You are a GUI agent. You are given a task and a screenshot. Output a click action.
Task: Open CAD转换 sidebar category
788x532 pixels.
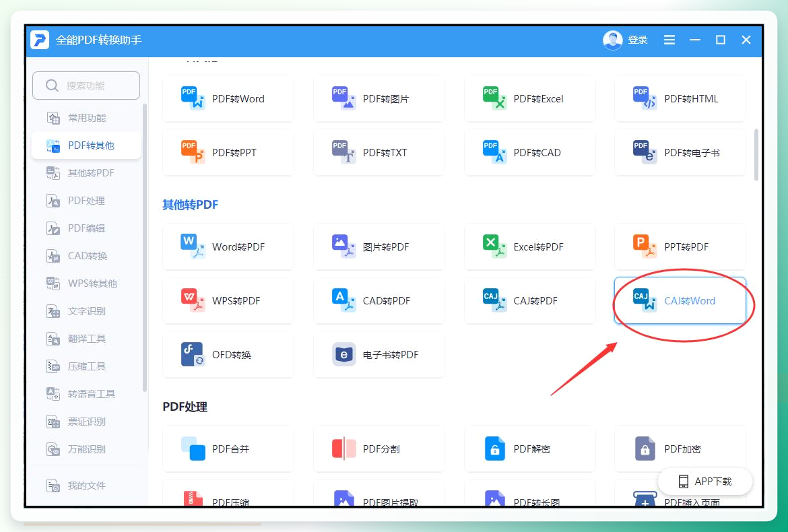point(86,256)
